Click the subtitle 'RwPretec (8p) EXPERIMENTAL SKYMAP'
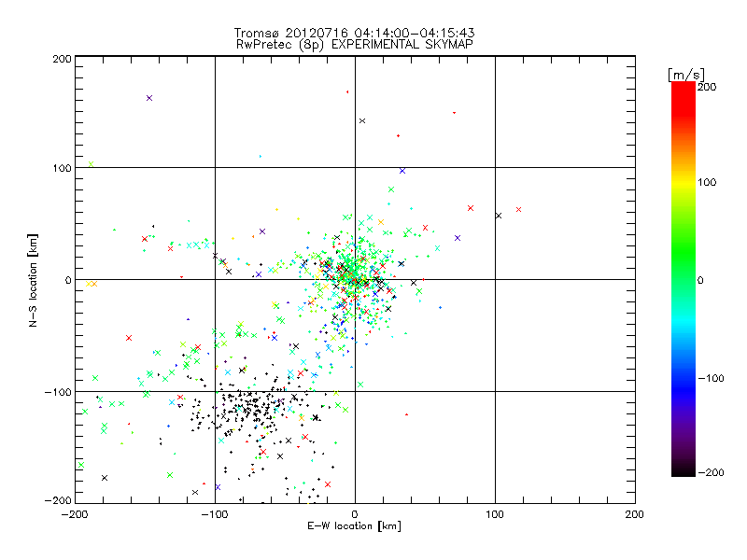Viewport: 747px width, 560px height. point(355,45)
